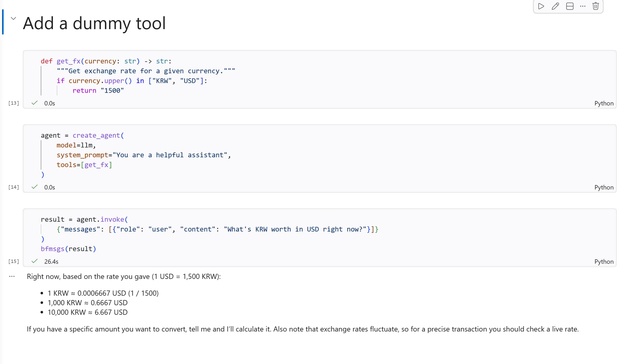Change language via Python label in cell 13
Viewport: 622px width, 364px height.
[604, 103]
